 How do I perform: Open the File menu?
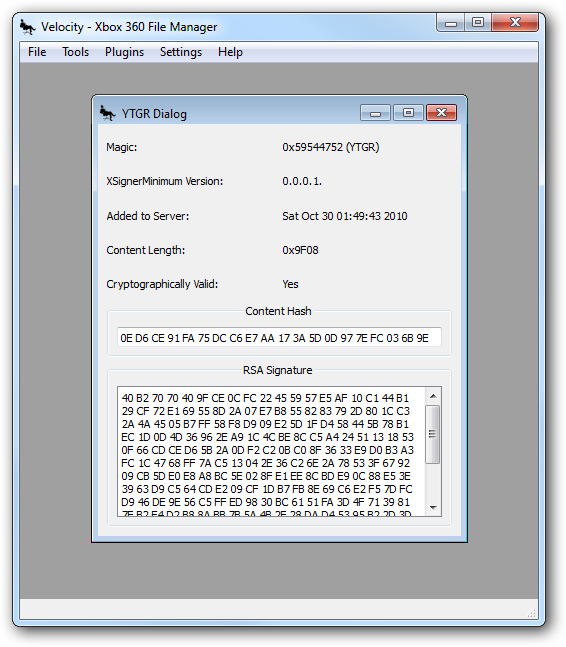(x=37, y=52)
